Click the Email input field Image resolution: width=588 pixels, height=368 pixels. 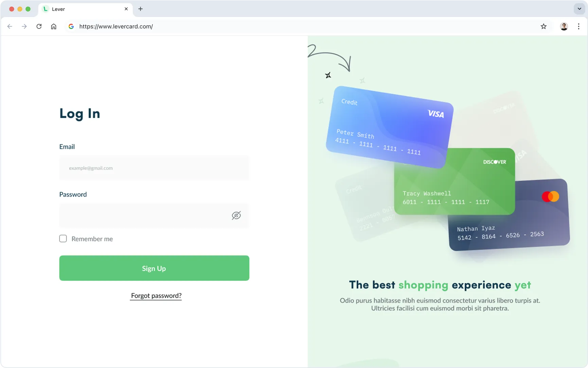pos(154,168)
